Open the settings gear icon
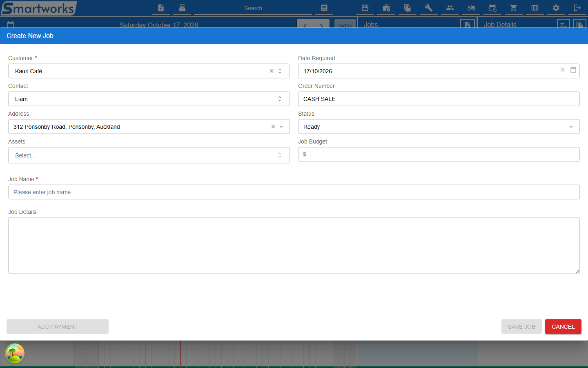588x368 pixels. click(x=556, y=8)
